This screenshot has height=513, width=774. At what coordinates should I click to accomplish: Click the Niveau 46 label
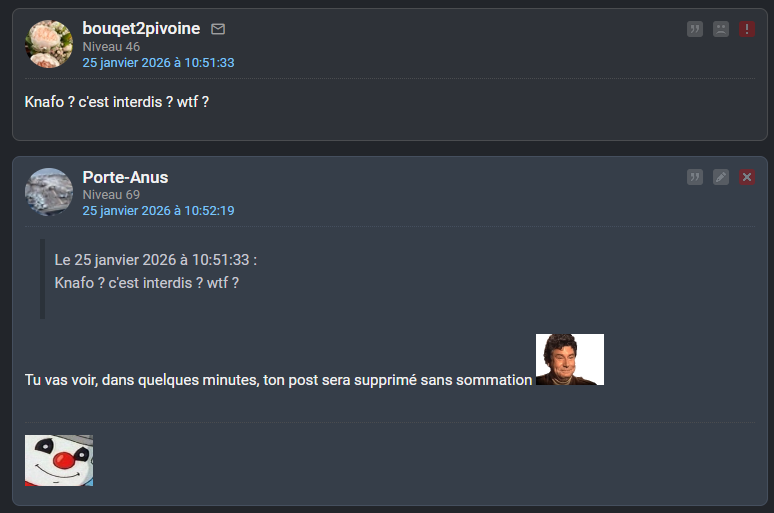click(111, 46)
